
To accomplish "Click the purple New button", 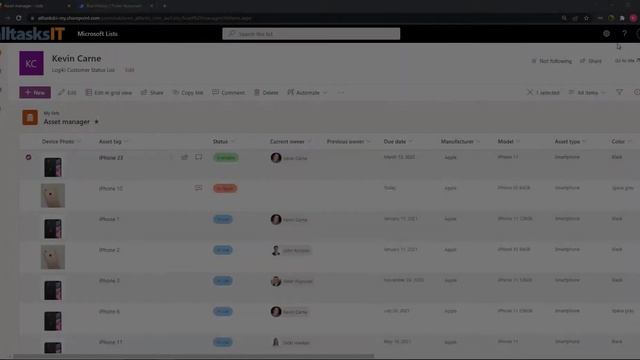I will point(35,93).
